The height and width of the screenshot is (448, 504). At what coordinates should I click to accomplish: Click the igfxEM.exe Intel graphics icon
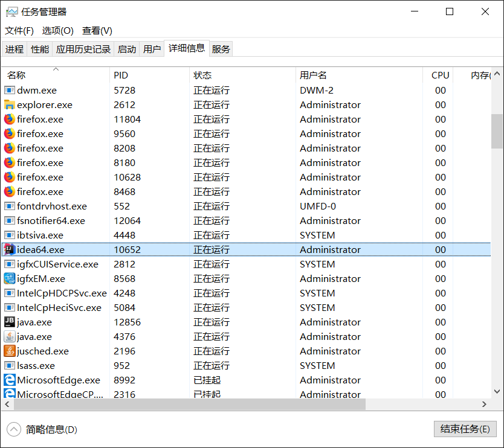click(9, 278)
